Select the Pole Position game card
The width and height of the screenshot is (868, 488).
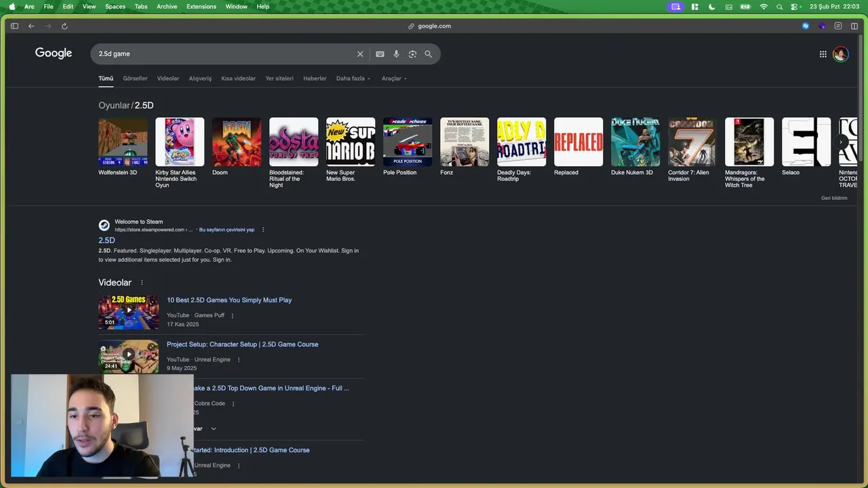click(x=408, y=147)
